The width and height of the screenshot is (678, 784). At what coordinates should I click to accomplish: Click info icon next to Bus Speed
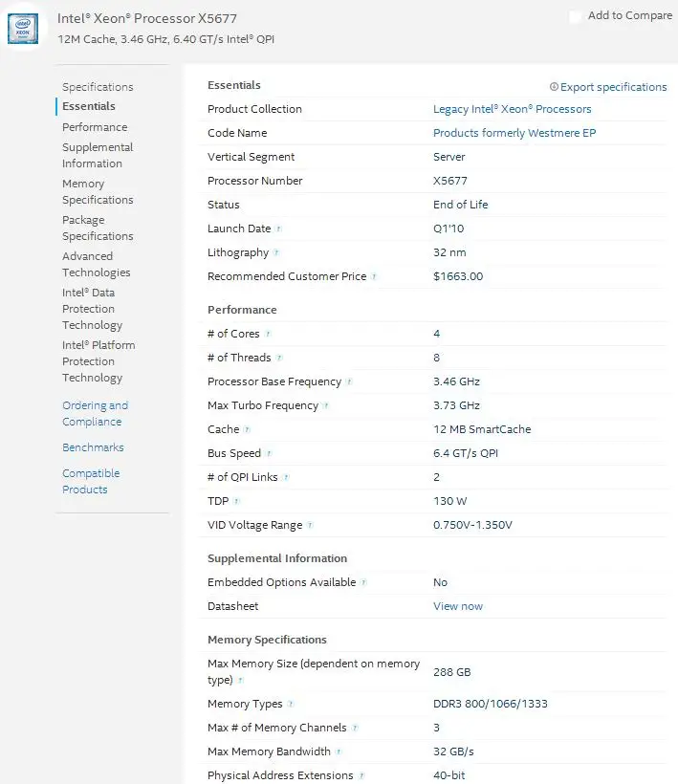coord(269,453)
